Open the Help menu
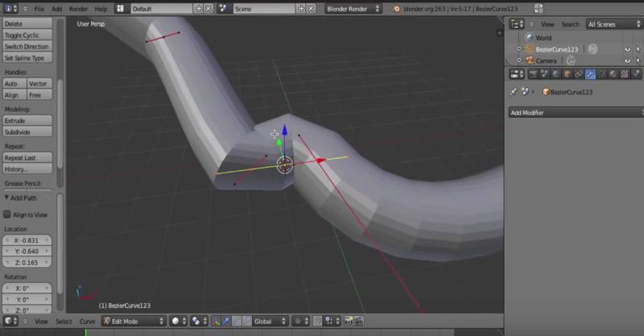Image resolution: width=644 pixels, height=336 pixels. pyautogui.click(x=101, y=9)
